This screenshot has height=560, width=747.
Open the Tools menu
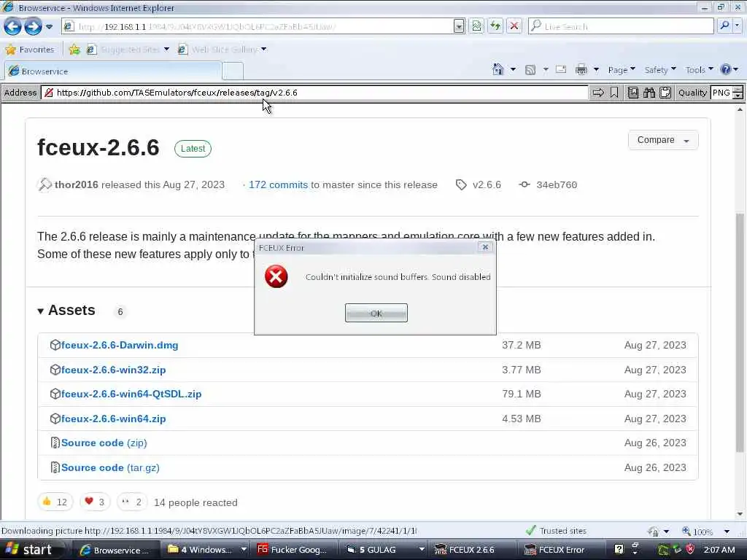click(x=699, y=70)
